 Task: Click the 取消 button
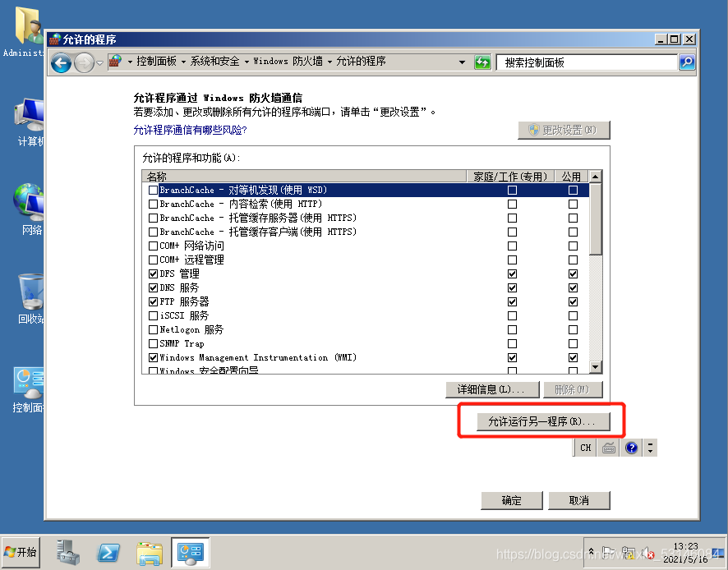pyautogui.click(x=579, y=500)
